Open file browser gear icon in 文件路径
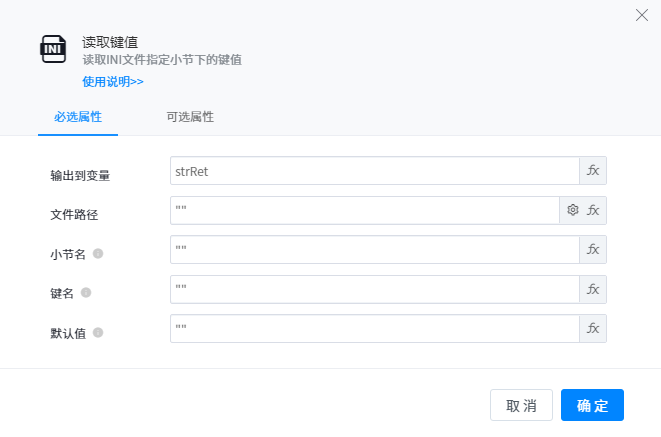 pyautogui.click(x=573, y=210)
